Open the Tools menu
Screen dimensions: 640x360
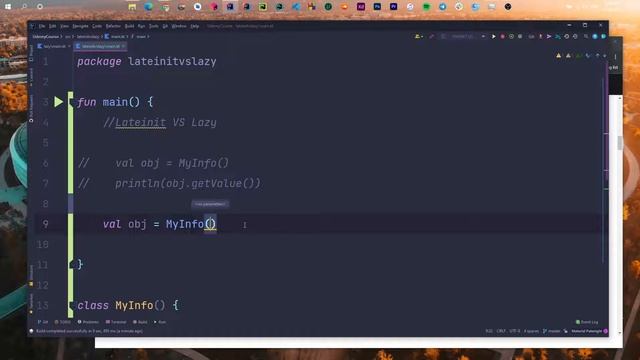(x=153, y=26)
